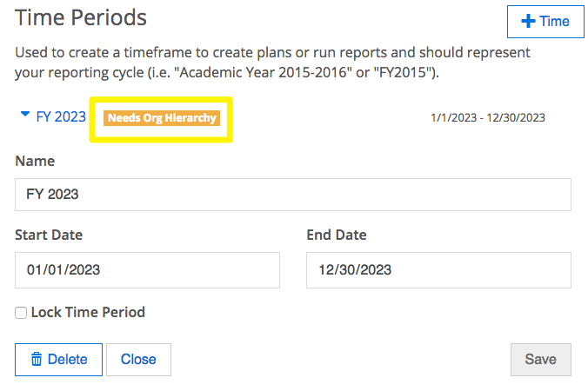Click the Lock Time Period label text
Screen dimensions: 588x391
[88, 312]
